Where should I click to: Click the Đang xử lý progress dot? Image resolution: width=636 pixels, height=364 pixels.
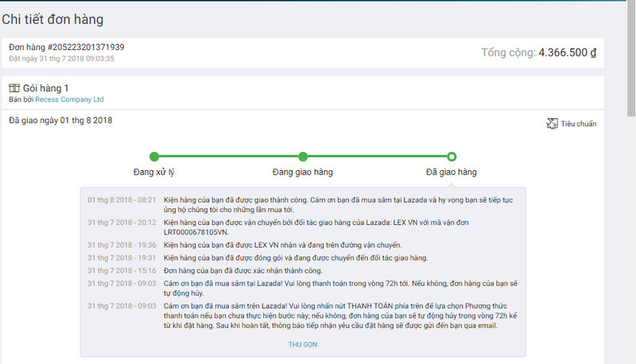(154, 157)
